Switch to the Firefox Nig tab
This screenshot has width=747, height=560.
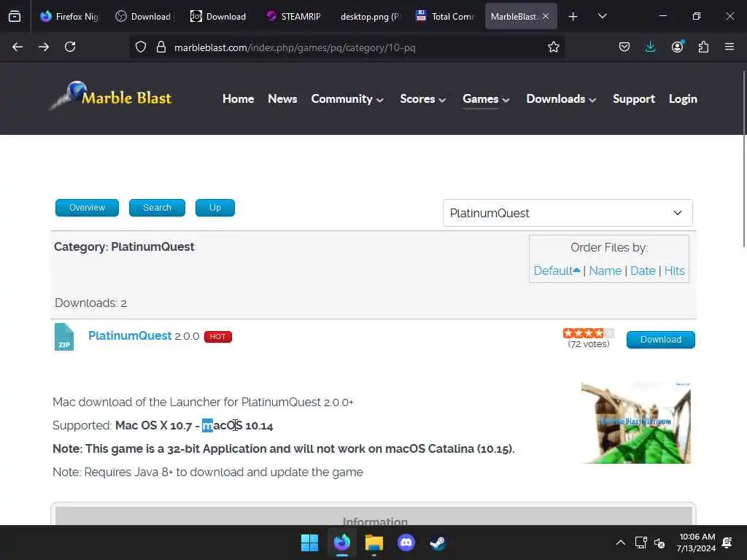point(70,16)
